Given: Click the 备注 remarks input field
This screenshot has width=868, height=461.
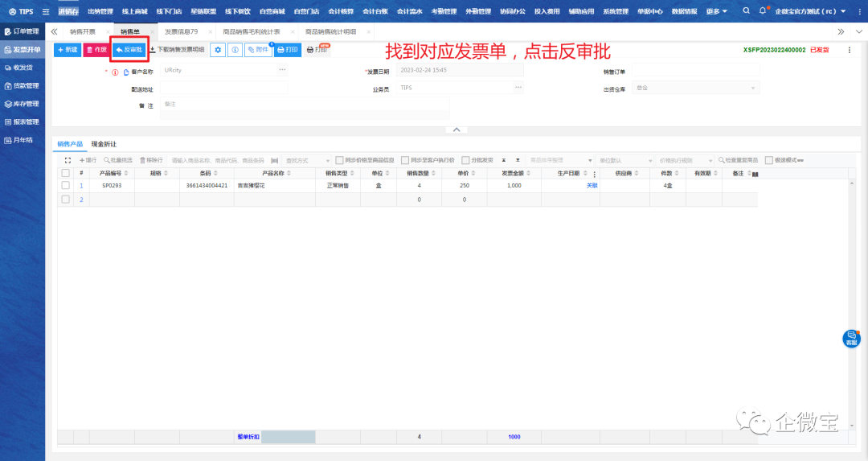Looking at the screenshot, I should 304,105.
